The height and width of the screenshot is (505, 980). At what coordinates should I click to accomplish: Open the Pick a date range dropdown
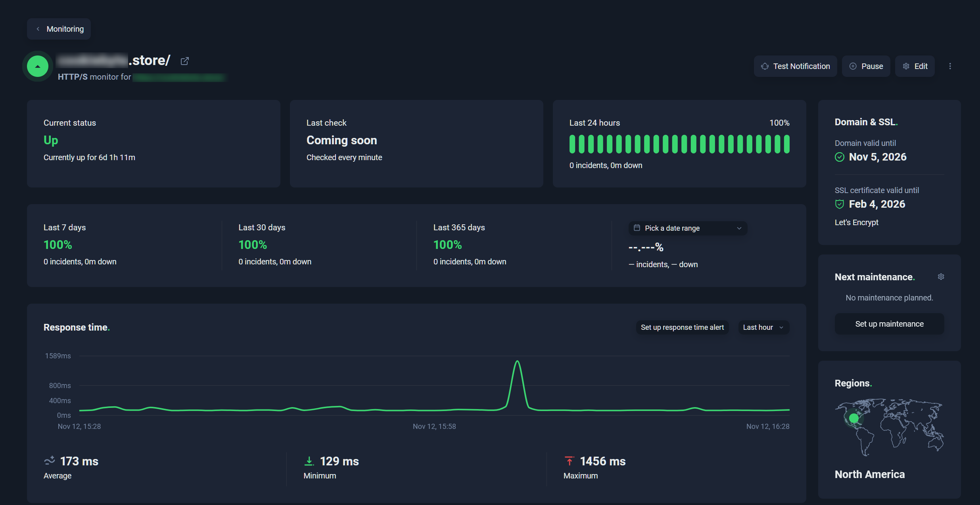point(688,228)
